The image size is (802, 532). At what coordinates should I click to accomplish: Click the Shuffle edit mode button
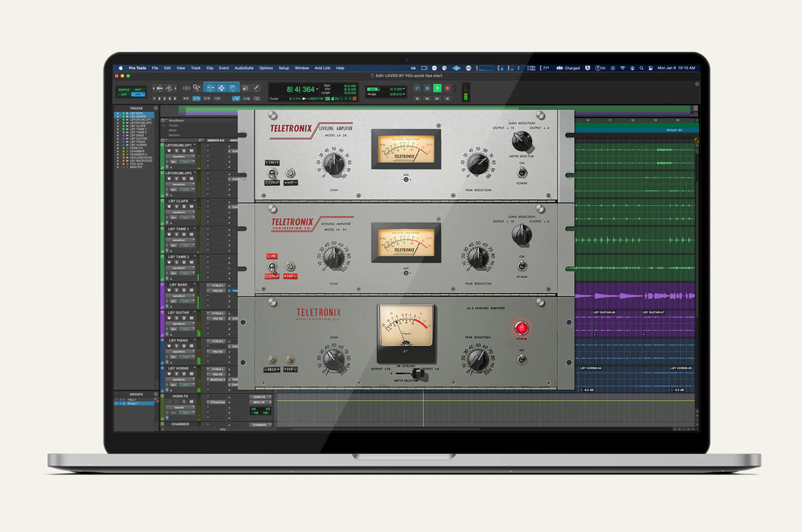[124, 90]
